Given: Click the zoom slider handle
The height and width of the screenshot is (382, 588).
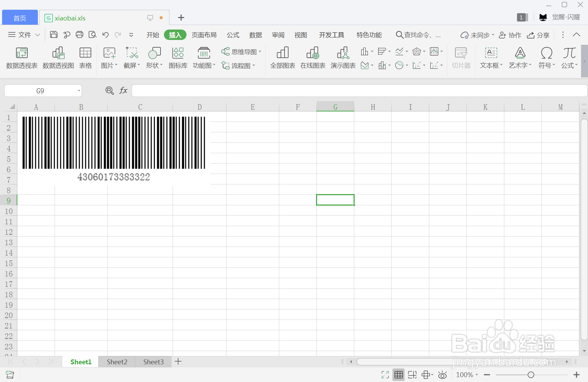Looking at the screenshot, I should [x=531, y=375].
